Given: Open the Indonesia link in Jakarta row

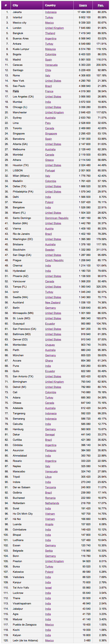Looking at the screenshot, I should click(51, 12).
